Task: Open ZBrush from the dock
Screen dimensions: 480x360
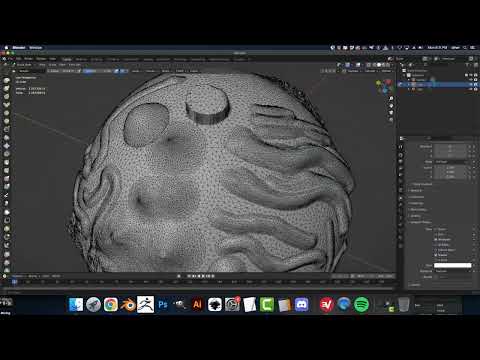Action: [x=146, y=305]
